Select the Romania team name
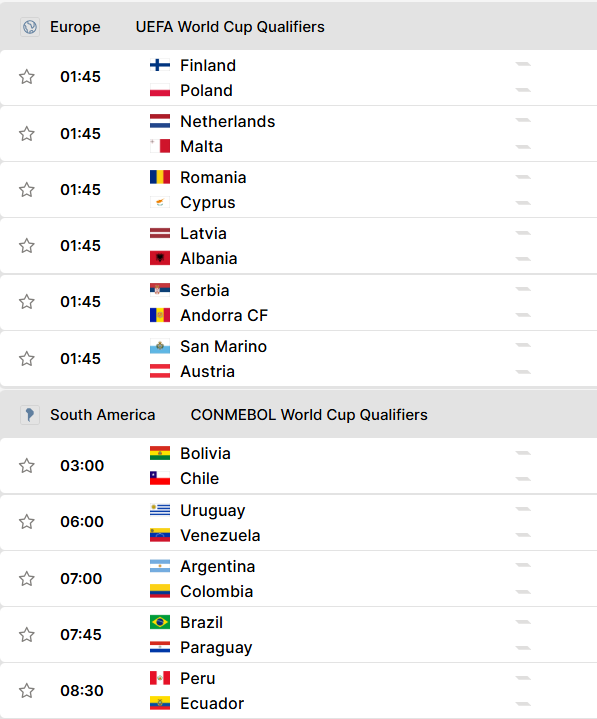The image size is (597, 719). point(213,177)
